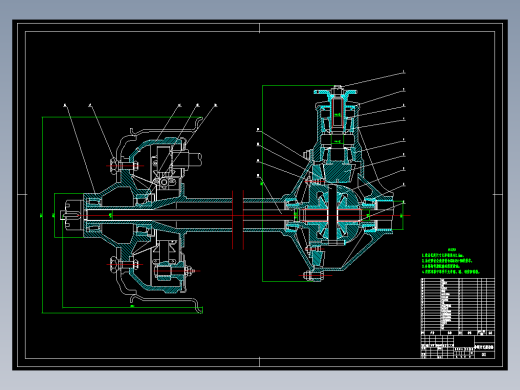Select the upper red wheel bolt centerline

pyautogui.click(x=125, y=166)
